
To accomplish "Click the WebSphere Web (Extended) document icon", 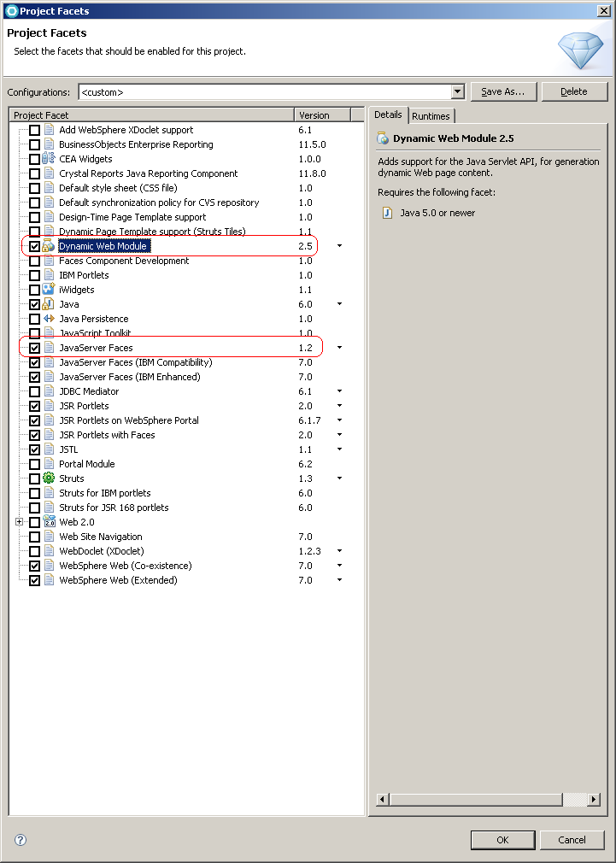I will coord(49,580).
